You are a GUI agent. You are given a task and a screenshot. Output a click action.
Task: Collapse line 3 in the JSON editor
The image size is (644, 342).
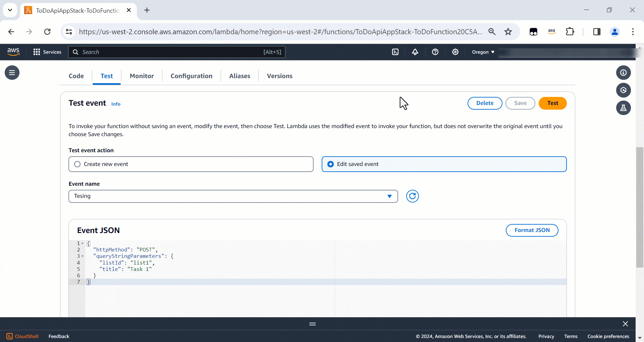point(82,256)
